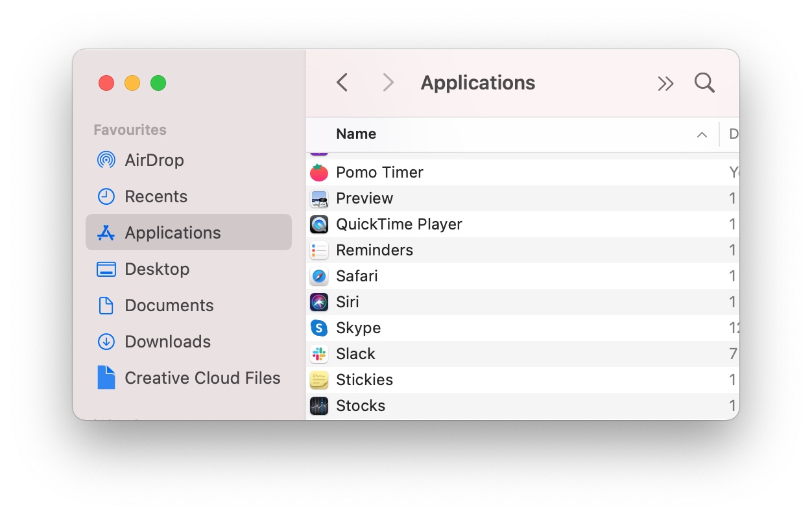Viewport: 812px width, 516px height.
Task: Click the Pomo Timer tomato icon
Action: click(x=319, y=172)
